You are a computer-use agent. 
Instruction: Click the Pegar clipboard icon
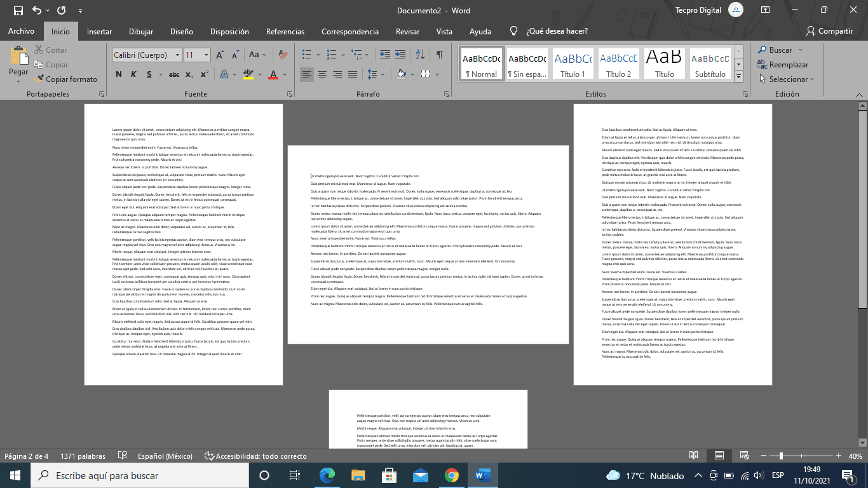tap(18, 56)
